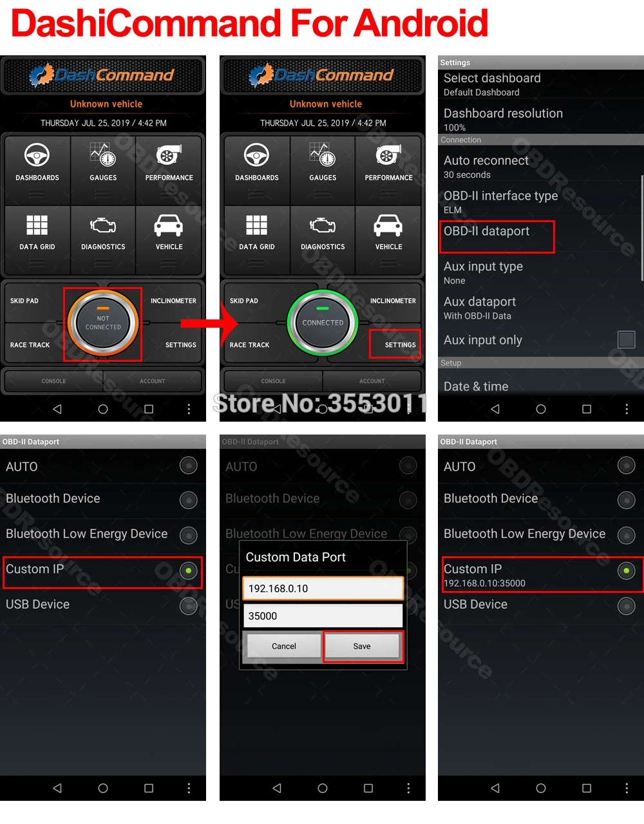Image resolution: width=644 pixels, height=824 pixels.
Task: Open ACCOUNT on the connected home screen
Action: pyautogui.click(x=372, y=381)
